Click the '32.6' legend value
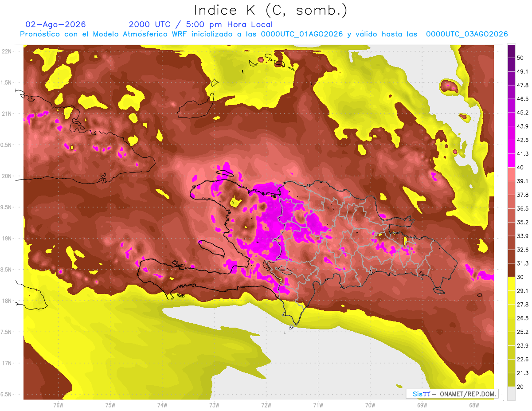Image resolution: width=532 pixels, height=411 pixels. pos(523,250)
